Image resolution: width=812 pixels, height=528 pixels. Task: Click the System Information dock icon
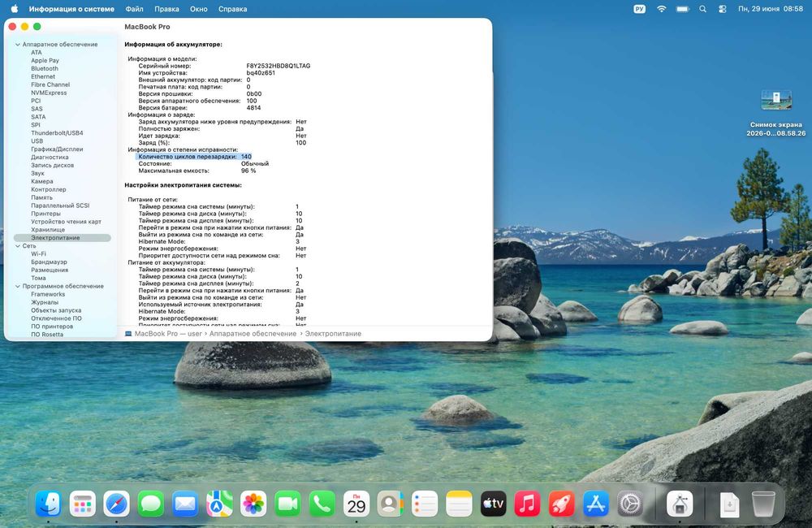[680, 504]
